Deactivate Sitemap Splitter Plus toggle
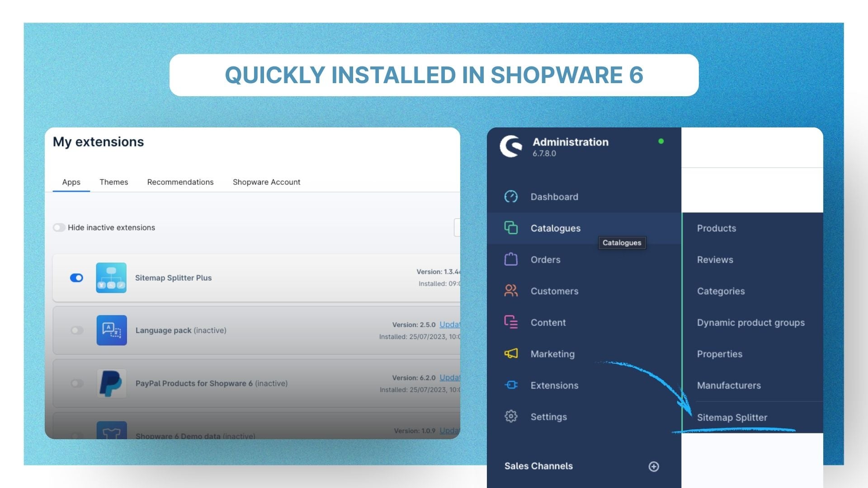The image size is (868, 488). coord(76,278)
